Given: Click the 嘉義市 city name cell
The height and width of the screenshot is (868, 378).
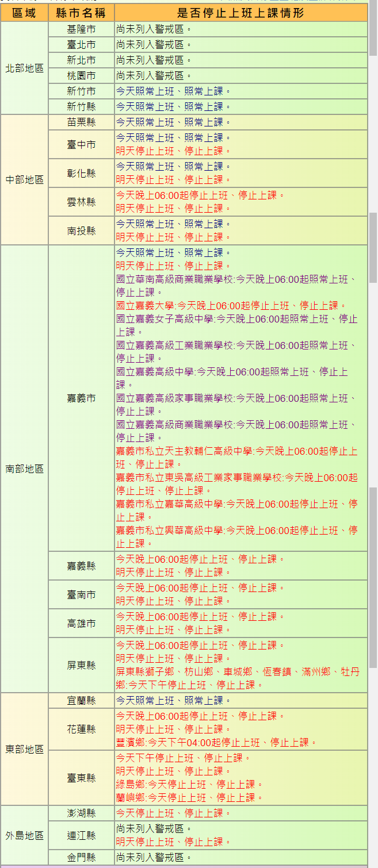Looking at the screenshot, I should tap(81, 398).
